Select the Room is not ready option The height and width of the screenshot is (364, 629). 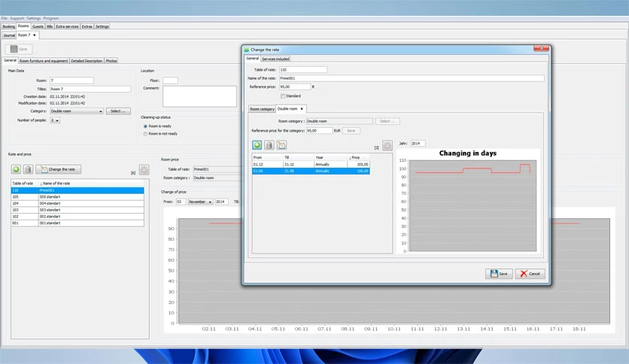click(145, 134)
